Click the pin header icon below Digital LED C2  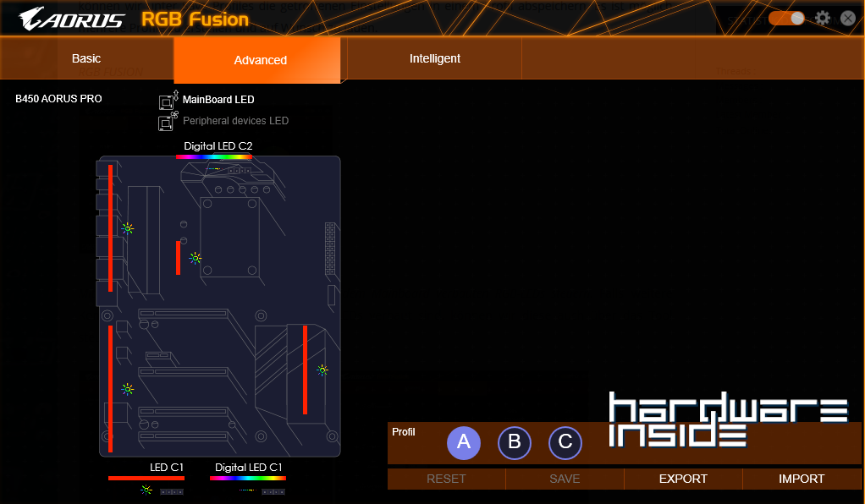tap(240, 170)
